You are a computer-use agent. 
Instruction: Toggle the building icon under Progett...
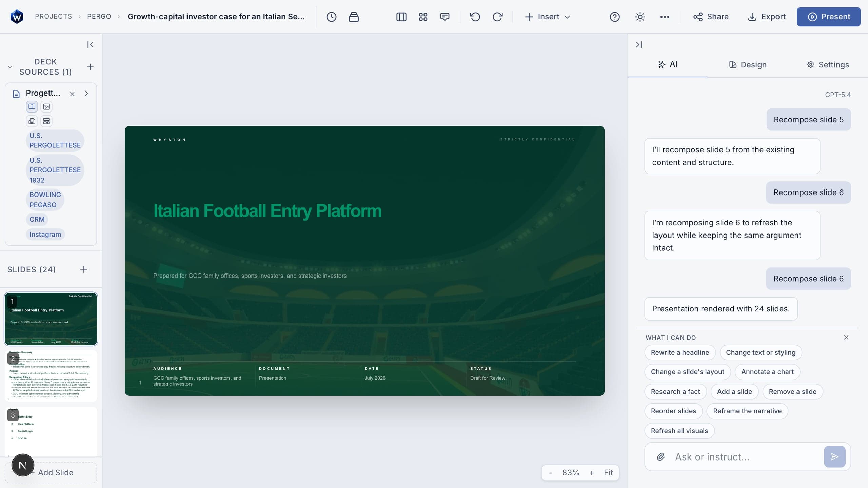(x=32, y=121)
